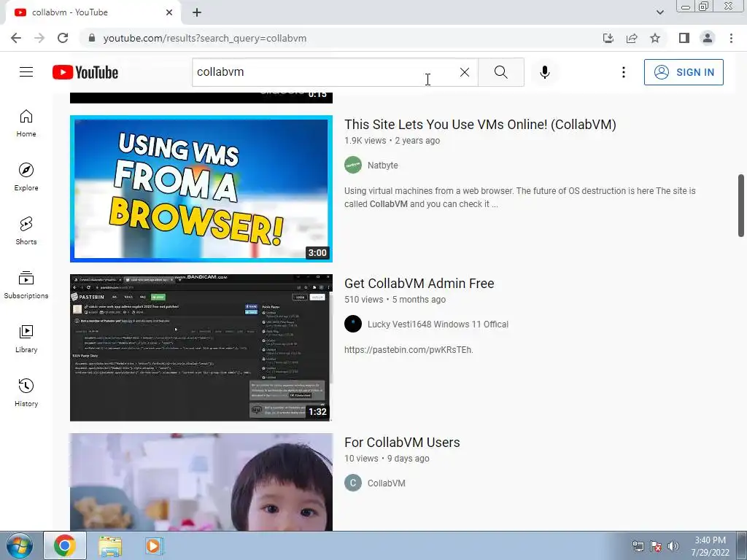
Task: Click the magnifying glass search button
Action: tap(500, 72)
